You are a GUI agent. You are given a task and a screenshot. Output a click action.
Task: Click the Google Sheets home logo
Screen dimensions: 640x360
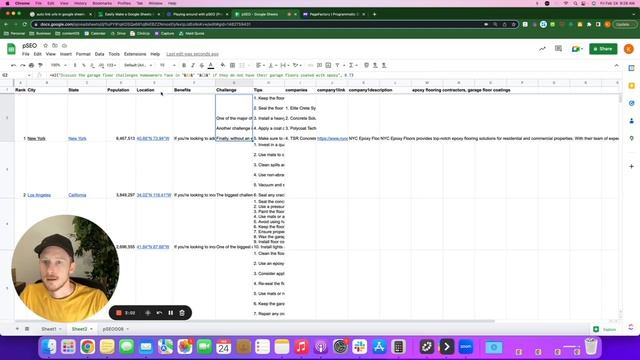pos(11,49)
